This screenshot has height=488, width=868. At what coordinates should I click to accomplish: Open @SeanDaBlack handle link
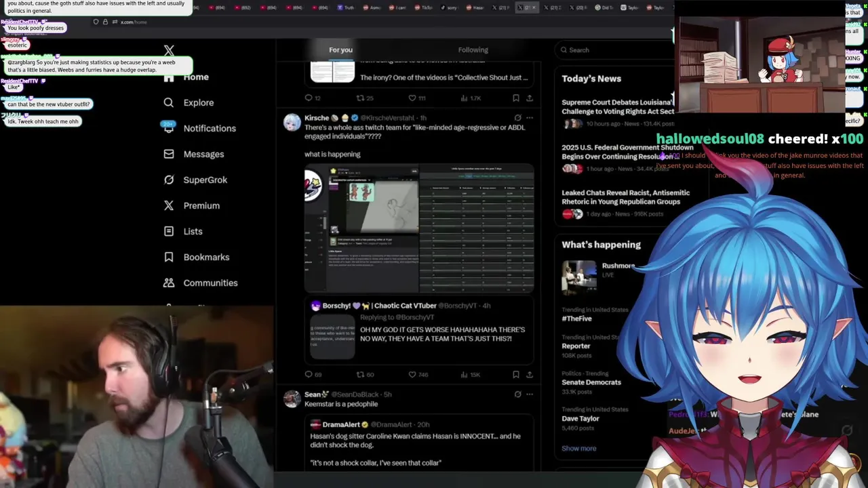pyautogui.click(x=355, y=394)
